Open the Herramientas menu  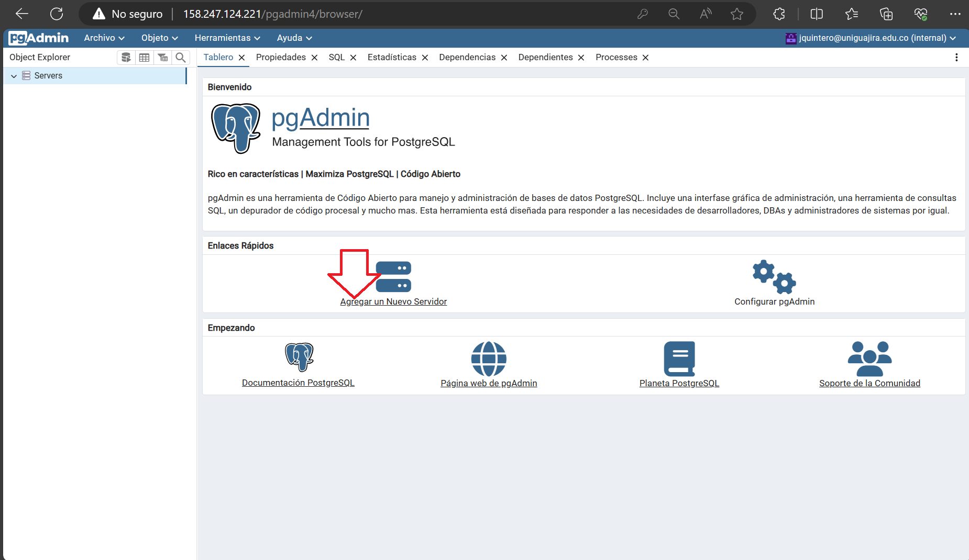point(227,38)
